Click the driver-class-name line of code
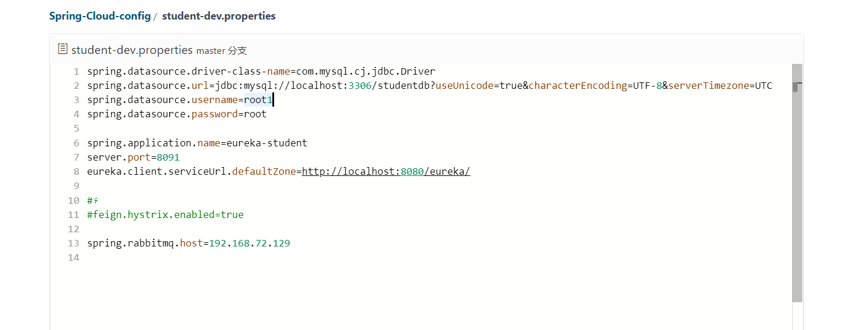The height and width of the screenshot is (330, 868). [261, 72]
